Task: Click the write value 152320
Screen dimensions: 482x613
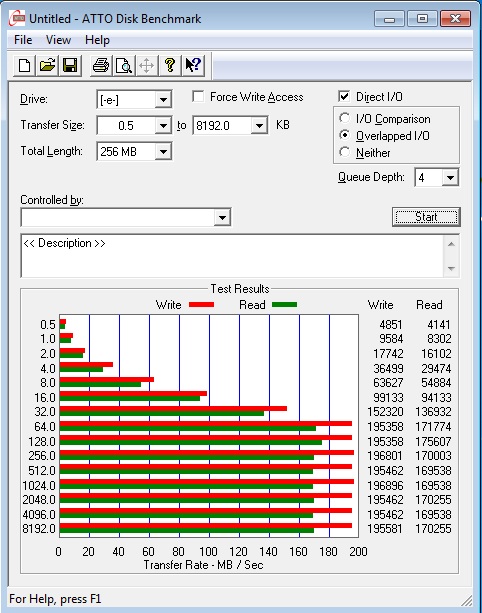Action: point(385,412)
